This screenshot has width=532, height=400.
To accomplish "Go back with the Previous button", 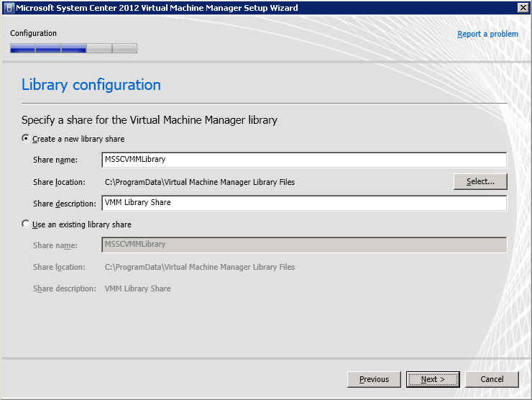I will (x=374, y=379).
